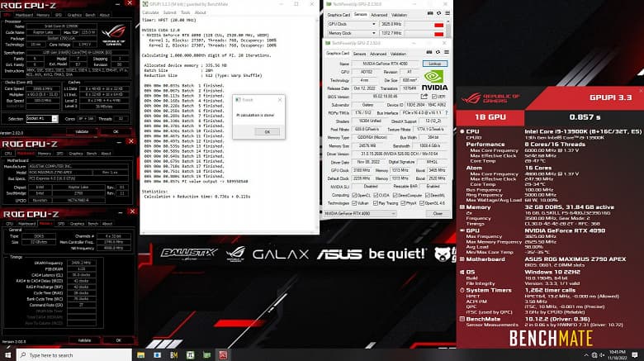
Task: Click the GPUPI pi taskbar icon
Action: tap(190, 355)
